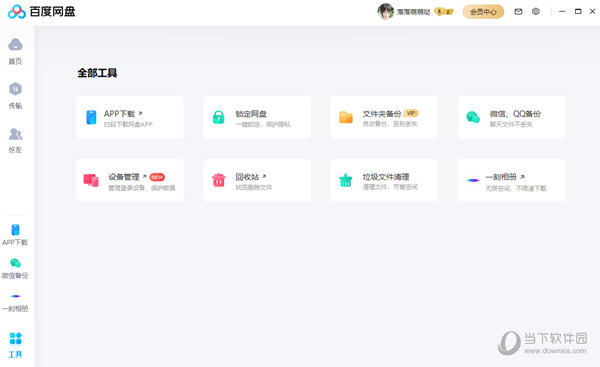This screenshot has width=600, height=367.
Task: Open 一刻相册 shortcut in the left sidebar
Action: tap(15, 302)
